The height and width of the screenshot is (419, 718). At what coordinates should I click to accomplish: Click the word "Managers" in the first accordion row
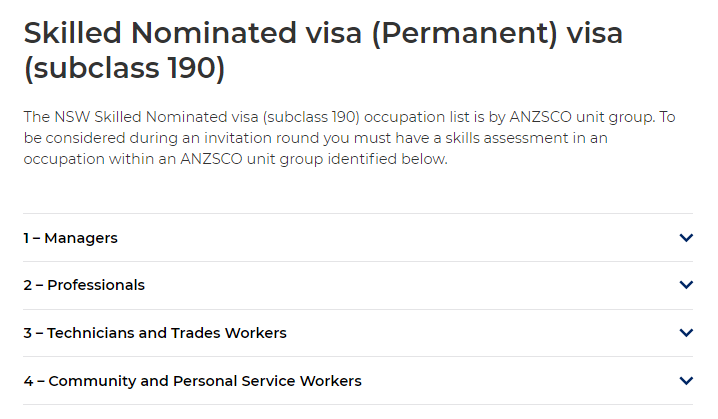pos(81,238)
